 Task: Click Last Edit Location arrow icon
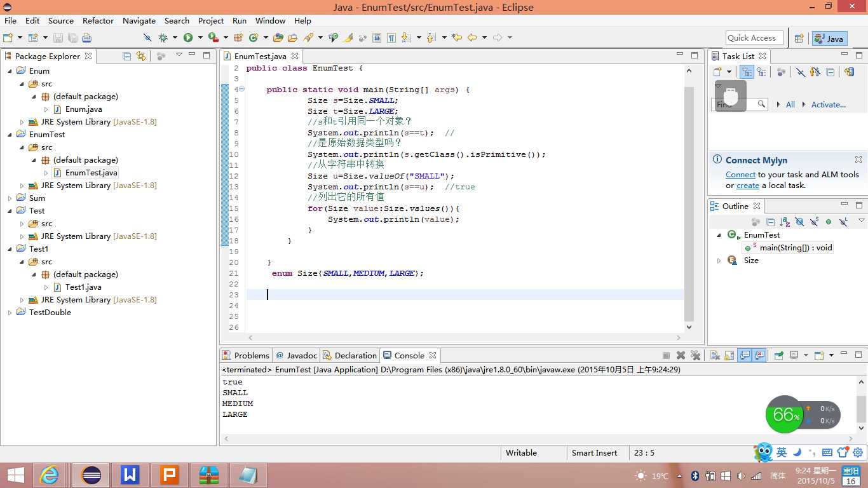[456, 37]
